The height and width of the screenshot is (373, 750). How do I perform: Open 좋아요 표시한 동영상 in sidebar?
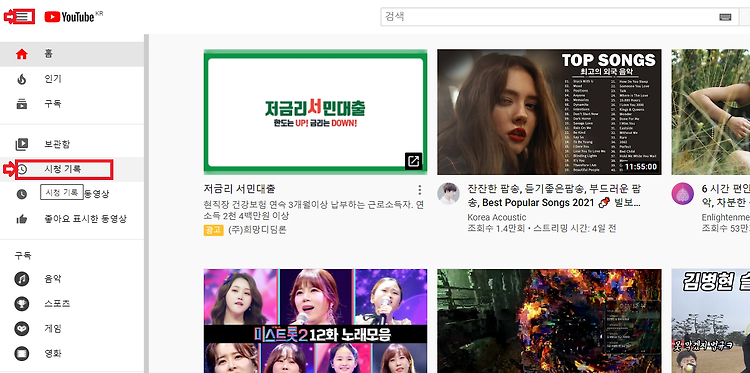coord(72,219)
